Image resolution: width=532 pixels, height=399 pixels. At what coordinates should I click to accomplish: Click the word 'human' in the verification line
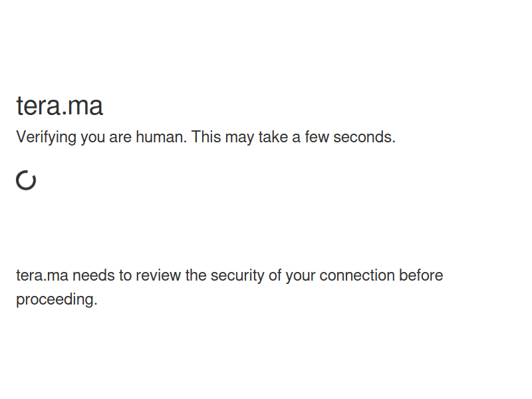pyautogui.click(x=161, y=137)
